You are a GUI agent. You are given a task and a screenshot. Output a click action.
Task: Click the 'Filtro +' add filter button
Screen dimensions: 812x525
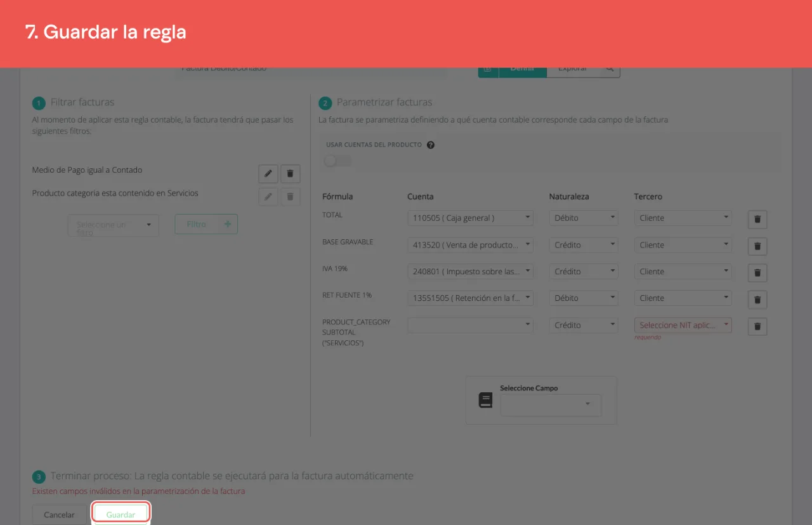[206, 224]
